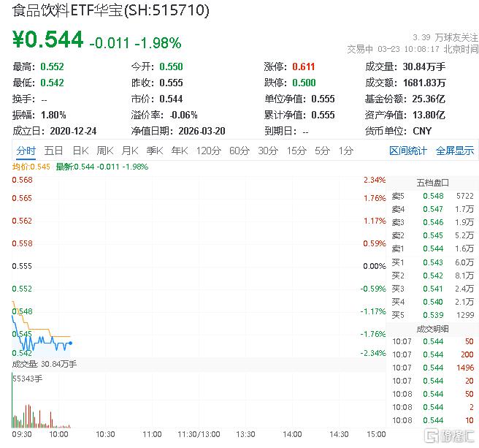Click the fund title 食品饮料ETF华宝(SH:515710)

click(x=111, y=10)
